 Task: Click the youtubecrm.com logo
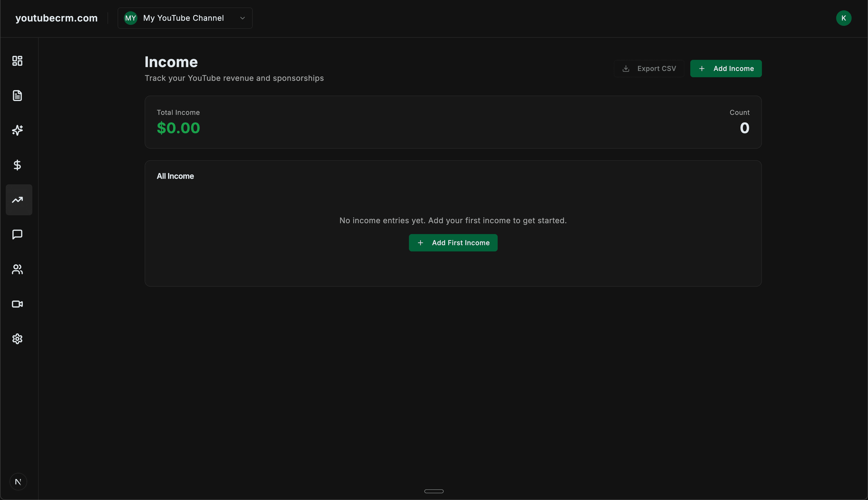tap(56, 18)
